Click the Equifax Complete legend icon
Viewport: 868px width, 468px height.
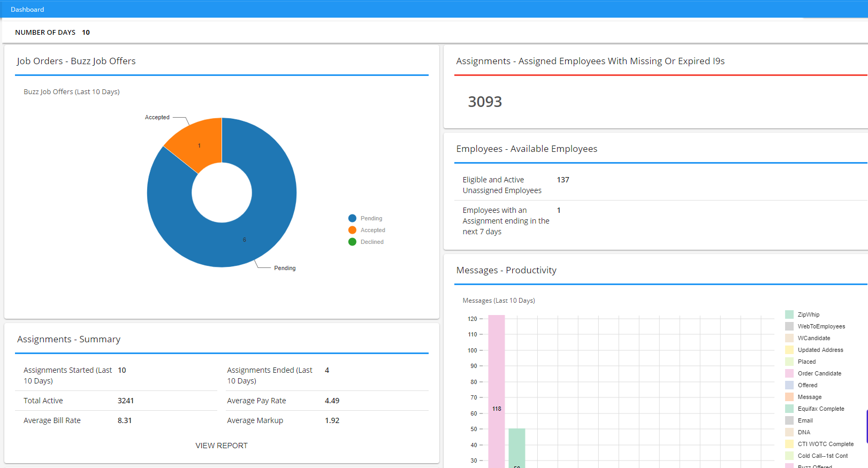[x=789, y=409]
